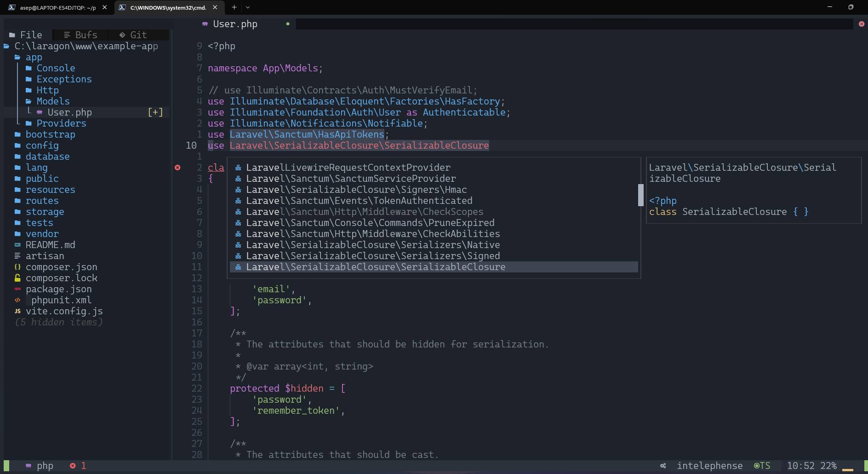The width and height of the screenshot is (868, 474).
Task: Collapse the root example-app folder icon
Action: pos(7,46)
